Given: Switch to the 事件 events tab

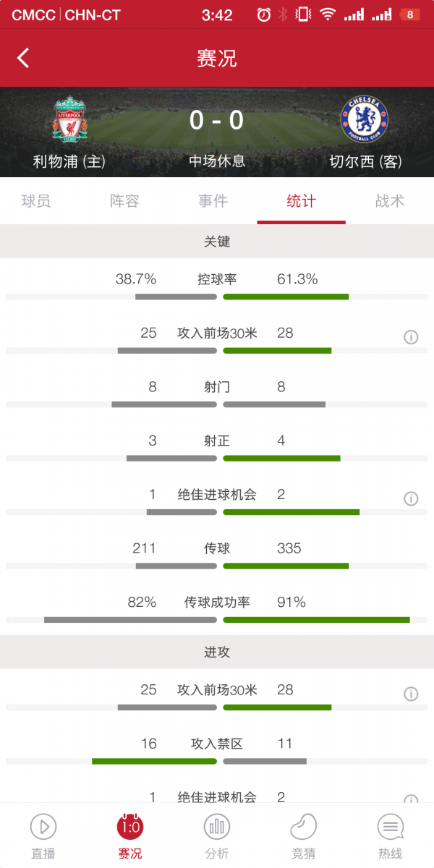Looking at the screenshot, I should coord(213,201).
